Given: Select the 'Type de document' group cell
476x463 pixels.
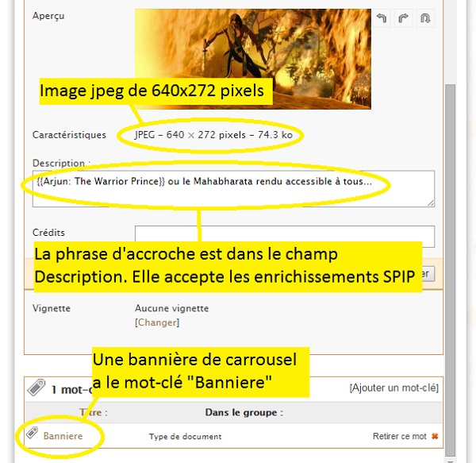Looking at the screenshot, I should click(185, 437).
